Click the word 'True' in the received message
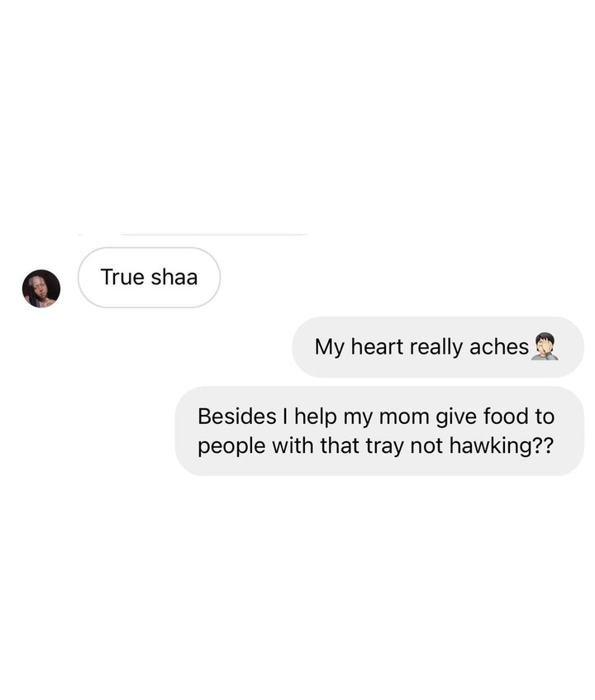The width and height of the screenshot is (595, 700). [122, 277]
